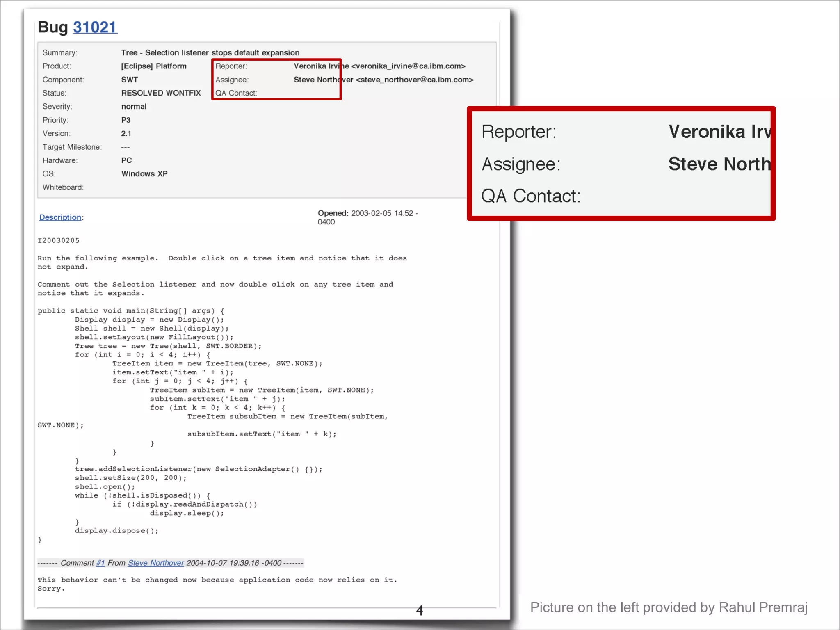Viewport: 840px width, 630px height.
Task: Click the priority value 'P3'
Action: tap(126, 120)
